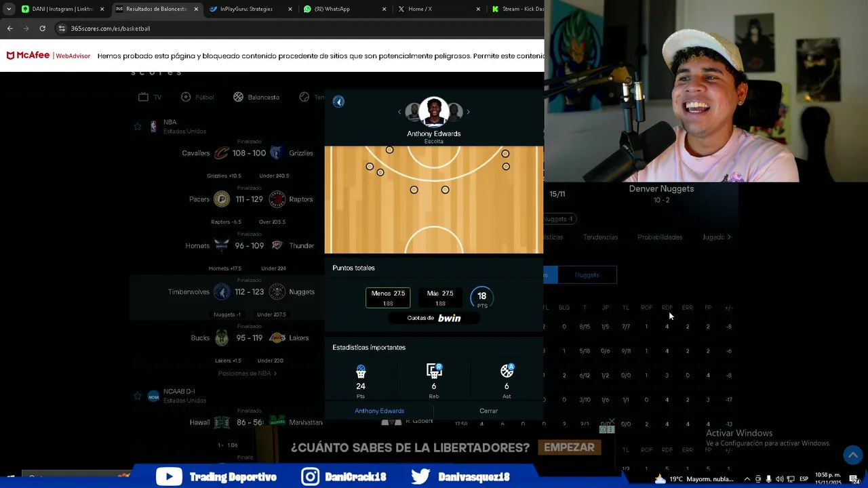Go back to the previous page
868x488 pixels.
coord(9,28)
